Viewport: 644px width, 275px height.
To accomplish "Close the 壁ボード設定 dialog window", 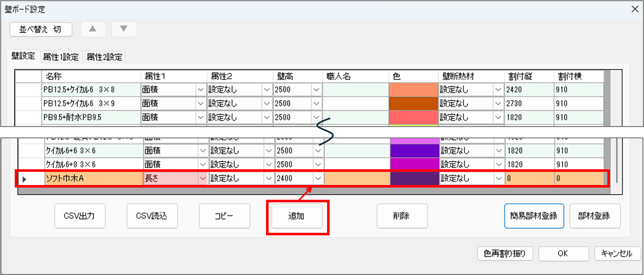I will [x=634, y=9].
